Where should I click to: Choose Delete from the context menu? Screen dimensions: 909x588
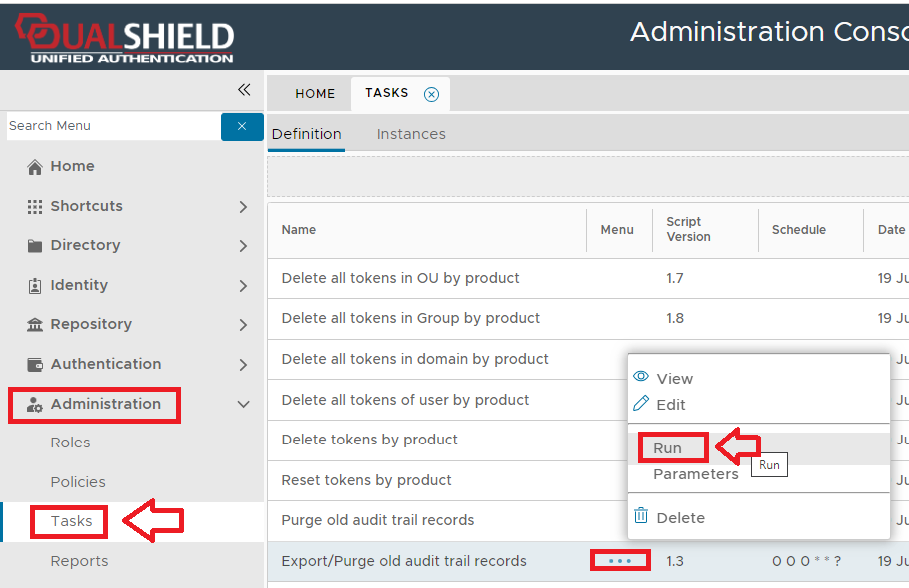pos(680,518)
